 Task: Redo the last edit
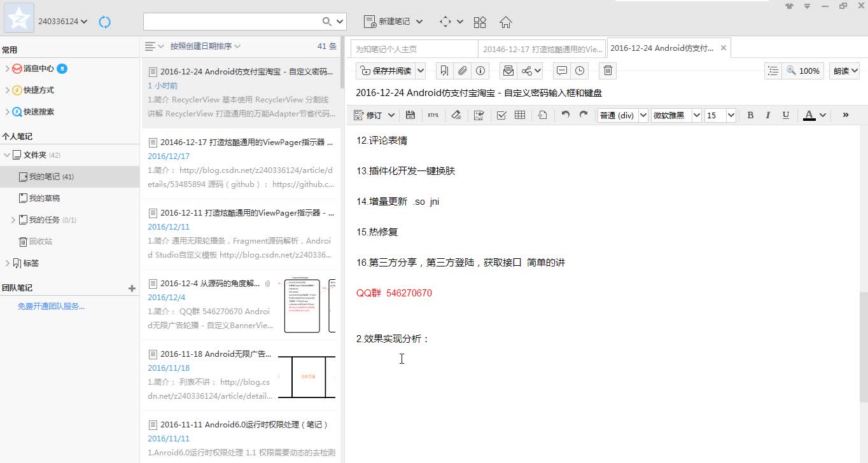(584, 115)
